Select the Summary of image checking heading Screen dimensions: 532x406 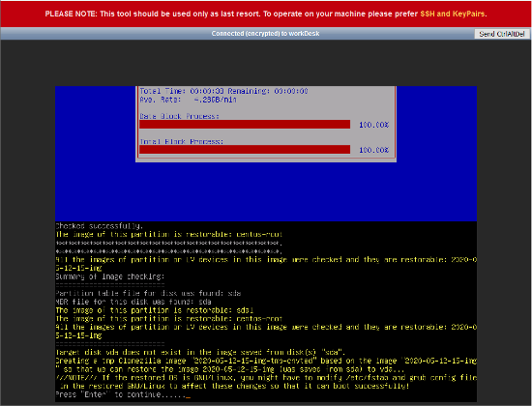tap(110, 276)
